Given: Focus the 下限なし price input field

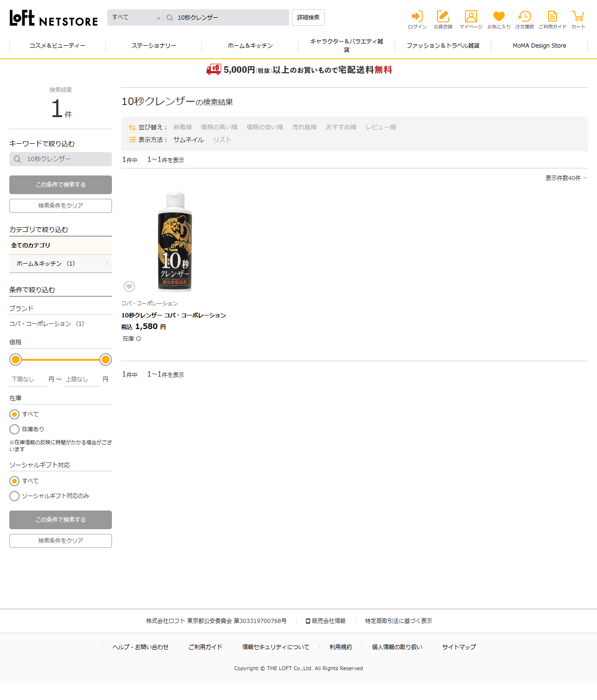Looking at the screenshot, I should (28, 379).
